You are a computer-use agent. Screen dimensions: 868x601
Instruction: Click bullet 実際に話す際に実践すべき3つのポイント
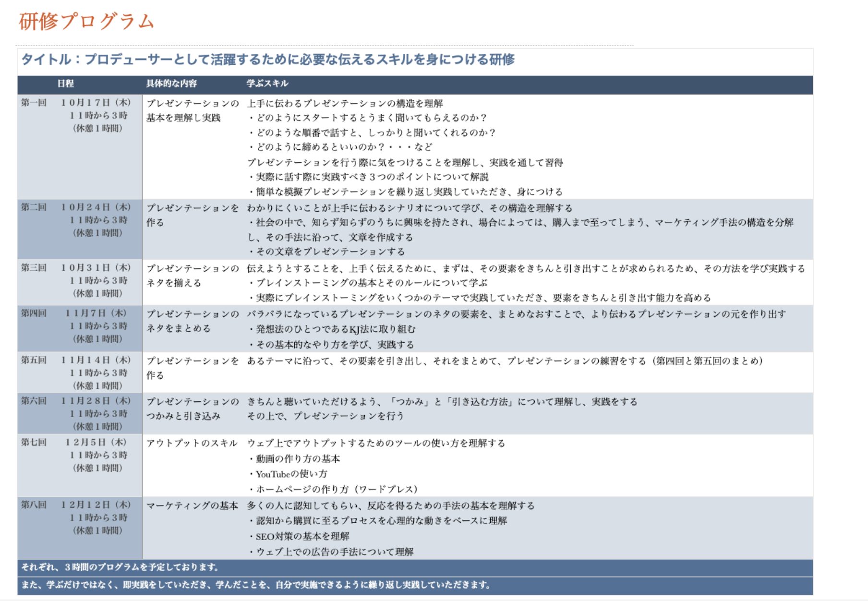[369, 177]
